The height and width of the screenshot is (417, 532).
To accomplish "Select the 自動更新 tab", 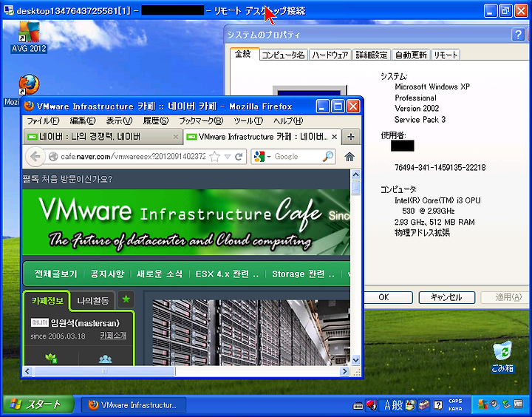I will 412,55.
